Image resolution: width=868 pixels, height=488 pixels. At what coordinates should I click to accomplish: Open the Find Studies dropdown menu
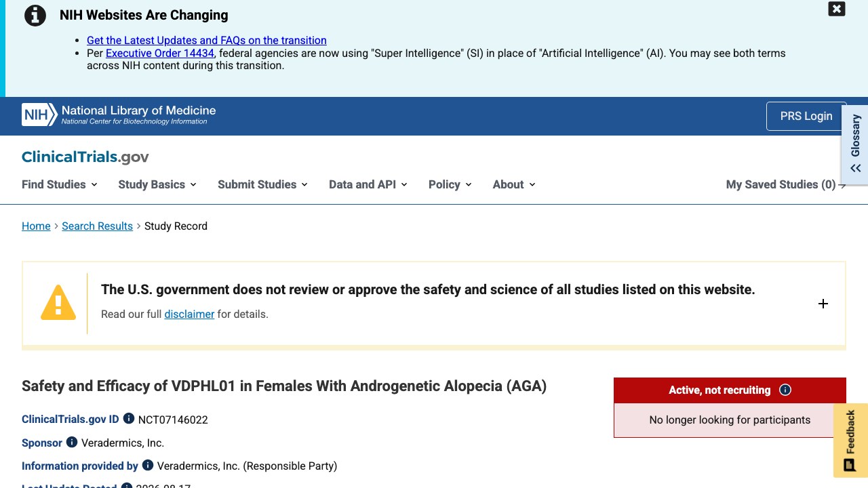(x=60, y=184)
